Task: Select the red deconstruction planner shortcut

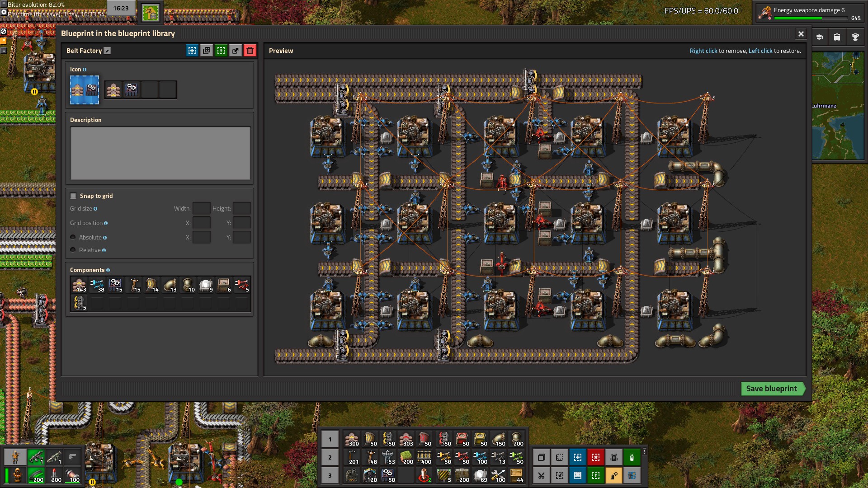Action: pos(596,457)
